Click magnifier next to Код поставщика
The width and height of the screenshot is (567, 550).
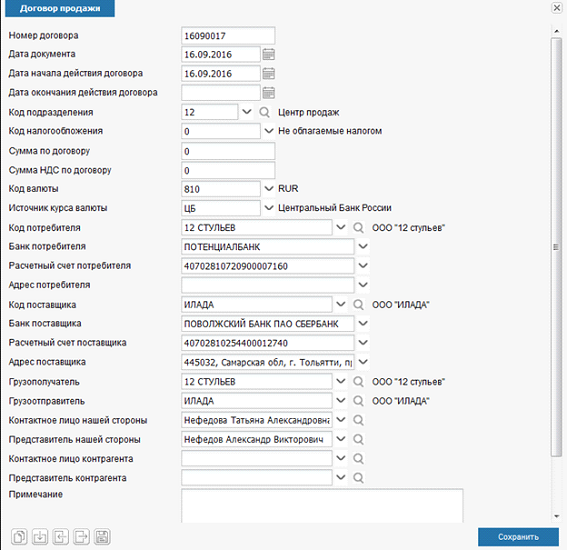click(358, 304)
